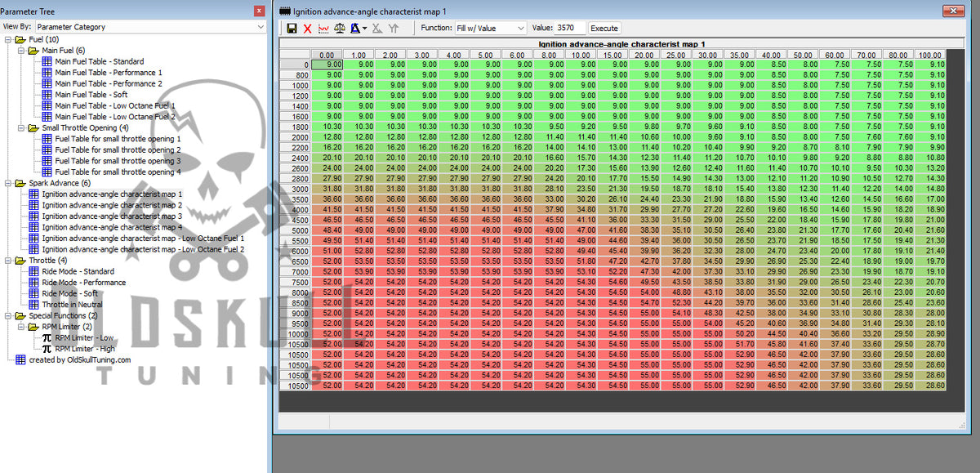Close the Parameter Tree panel
Screen dimensions: 980x473
(259, 11)
